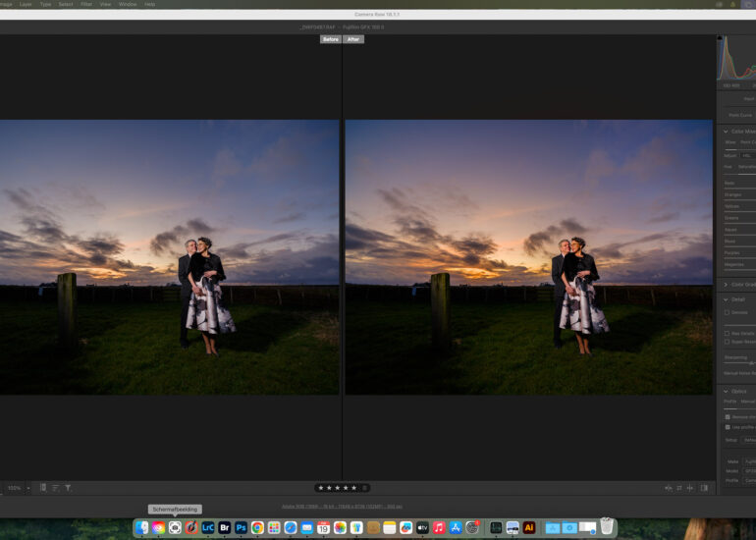This screenshot has width=756, height=540.
Task: Open Calendar showing 19 in Dock
Action: point(324,527)
